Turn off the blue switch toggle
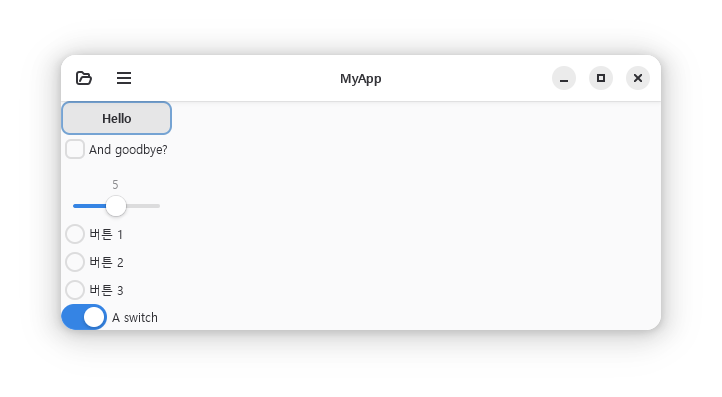The height and width of the screenshot is (397, 722). [x=84, y=317]
